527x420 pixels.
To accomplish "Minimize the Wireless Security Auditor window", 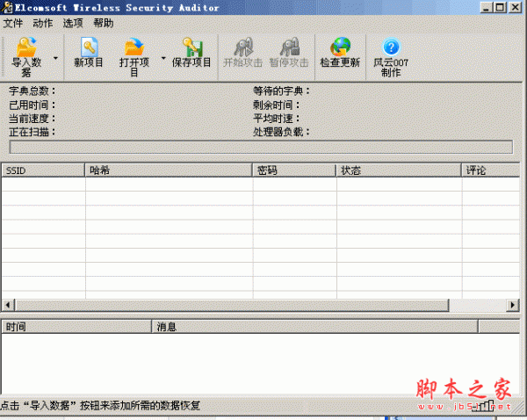I will pos(486,7).
